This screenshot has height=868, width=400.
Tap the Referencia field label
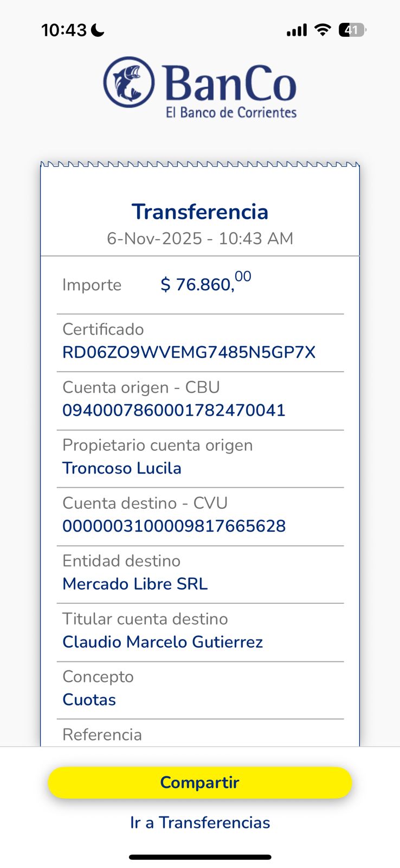pos(102,735)
